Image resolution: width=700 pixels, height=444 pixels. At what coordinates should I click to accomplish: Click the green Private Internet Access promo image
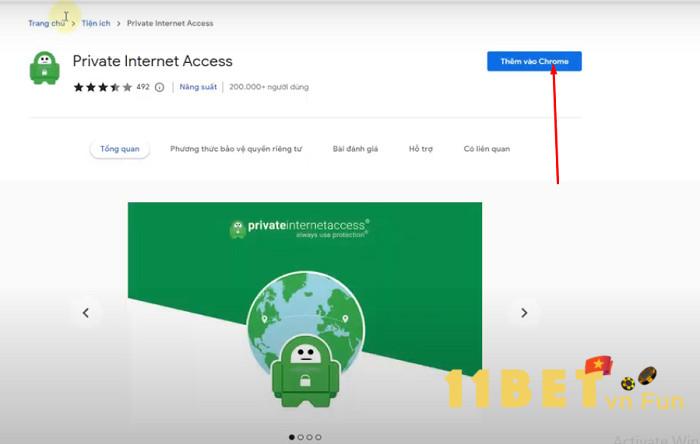coord(305,312)
